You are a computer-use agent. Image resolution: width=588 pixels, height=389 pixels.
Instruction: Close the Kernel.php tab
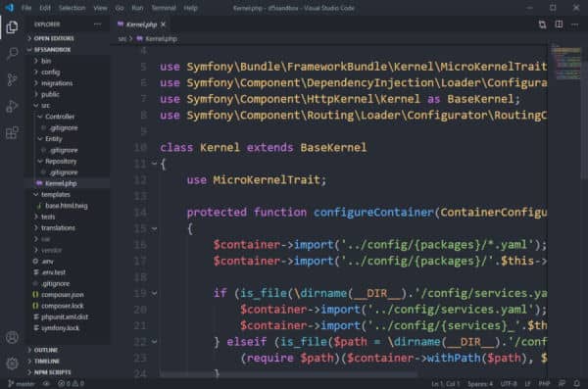163,24
